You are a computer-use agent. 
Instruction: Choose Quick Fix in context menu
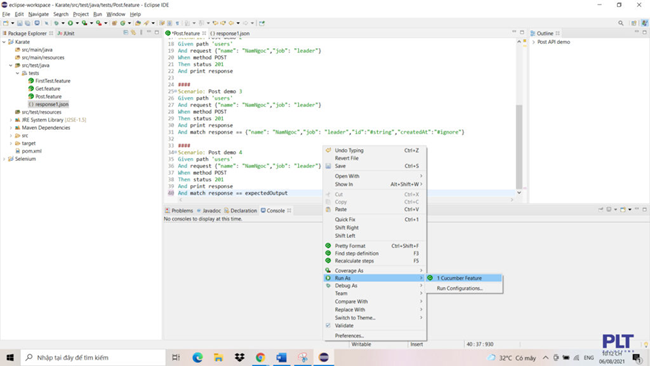click(x=375, y=219)
